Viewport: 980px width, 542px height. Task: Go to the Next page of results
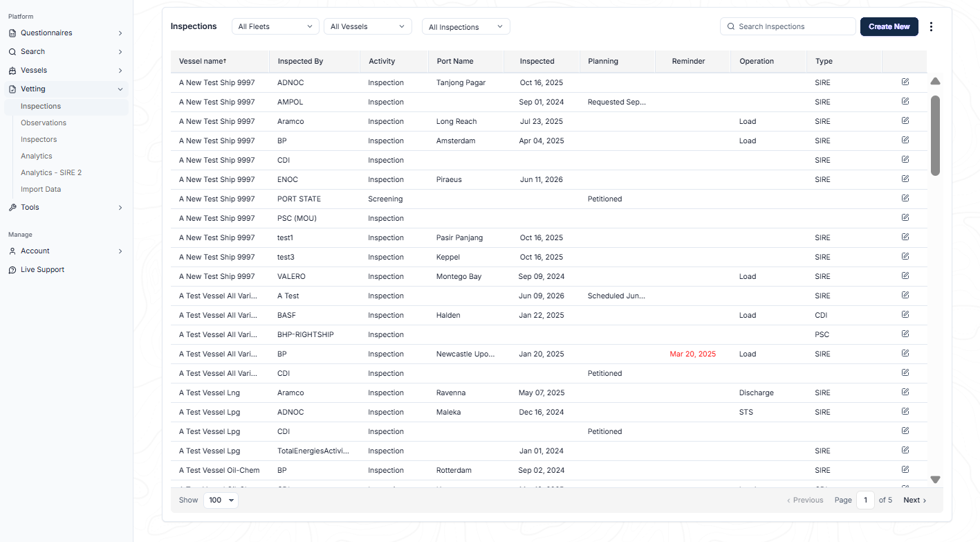point(914,500)
